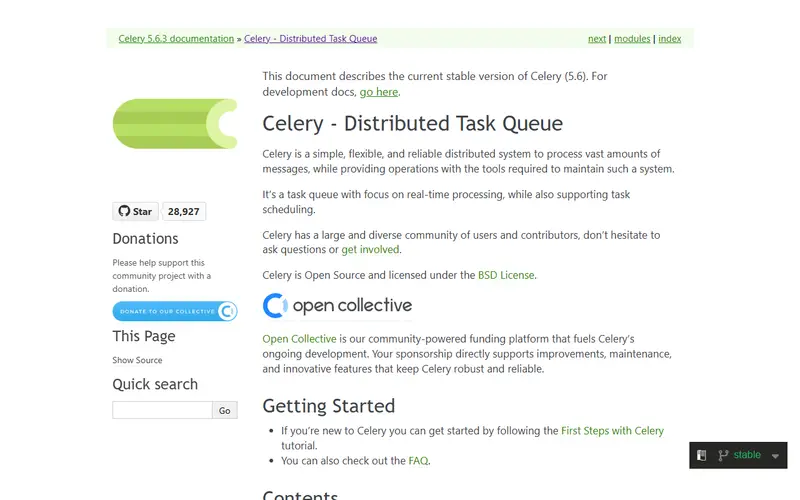
Task: Open Celery 5.6.3 documentation breadcrumb
Action: (x=176, y=39)
